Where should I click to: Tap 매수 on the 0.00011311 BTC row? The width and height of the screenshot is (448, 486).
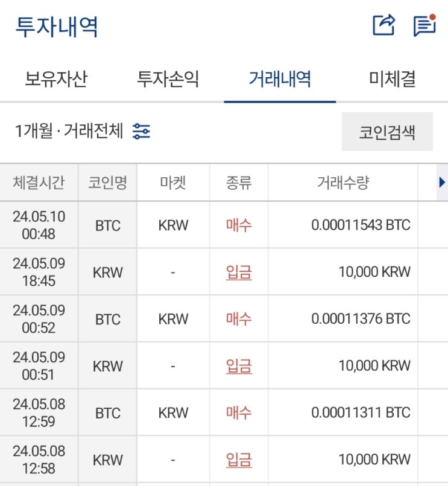click(x=239, y=413)
